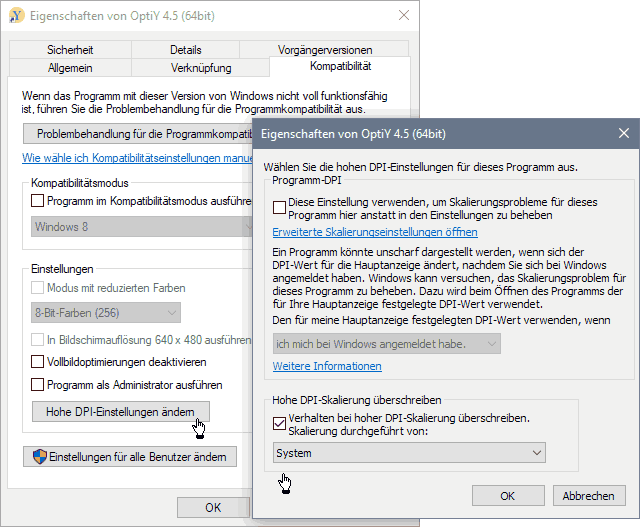Open the Details tab
This screenshot has height=527, width=640.
click(185, 50)
